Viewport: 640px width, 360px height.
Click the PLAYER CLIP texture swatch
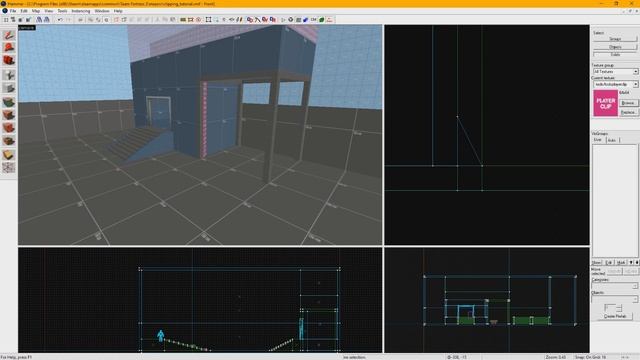(605, 103)
